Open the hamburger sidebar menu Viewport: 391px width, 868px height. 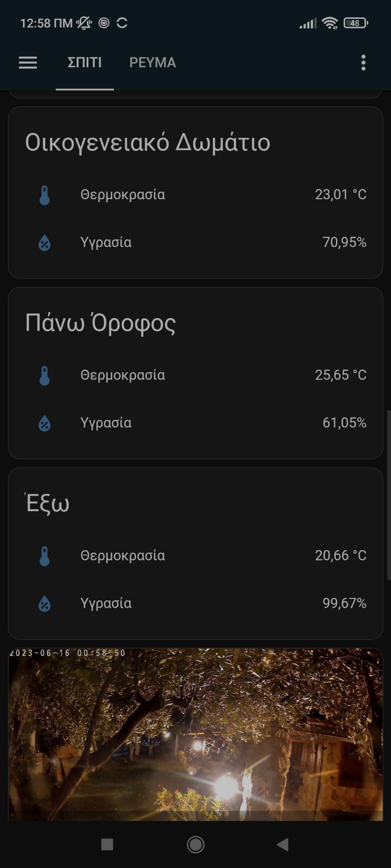(28, 63)
